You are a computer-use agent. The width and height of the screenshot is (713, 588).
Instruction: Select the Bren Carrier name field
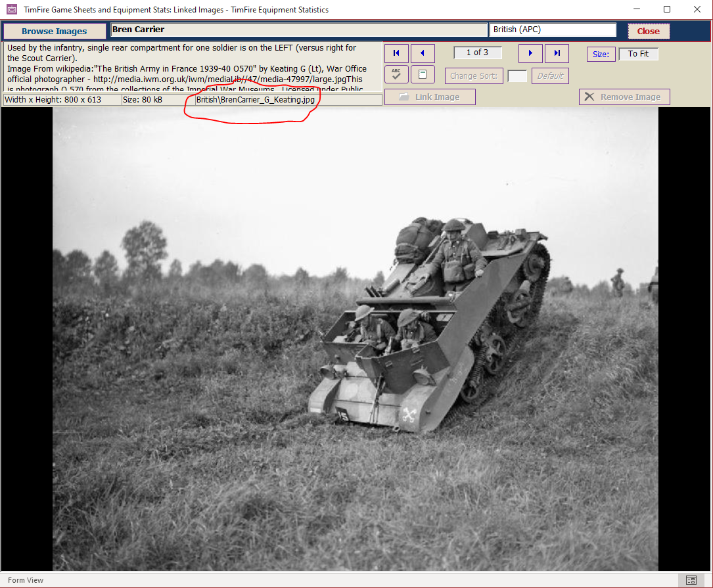point(299,30)
